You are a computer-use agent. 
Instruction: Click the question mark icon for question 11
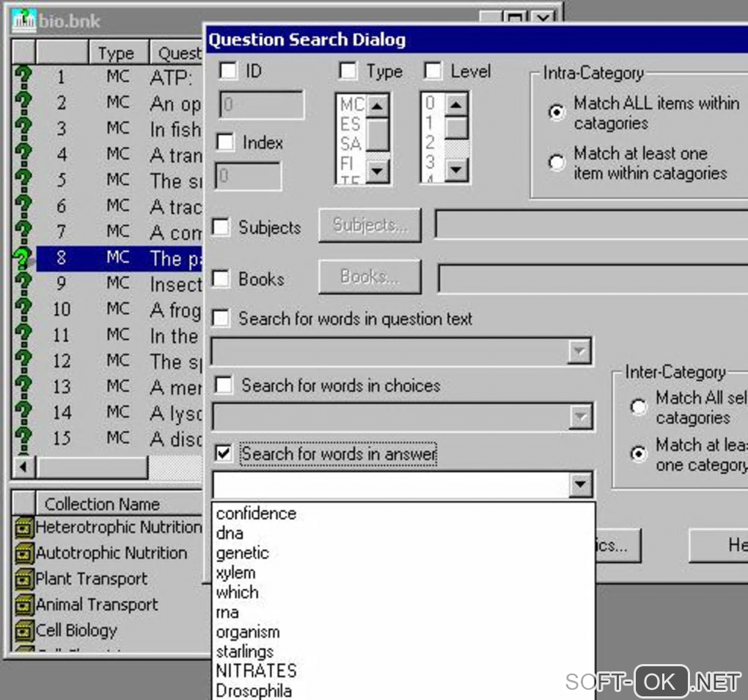tap(23, 335)
